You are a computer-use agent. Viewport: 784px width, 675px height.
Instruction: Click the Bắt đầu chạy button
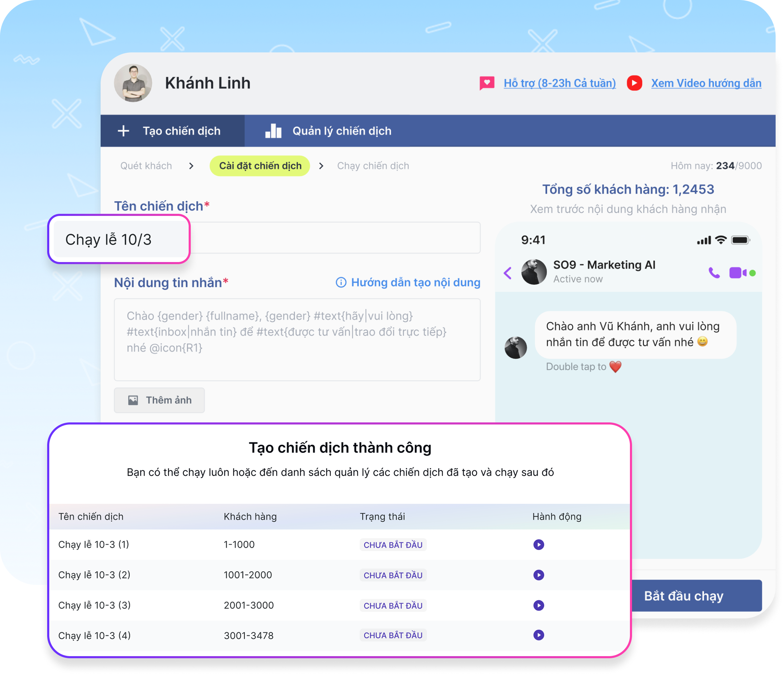click(696, 596)
